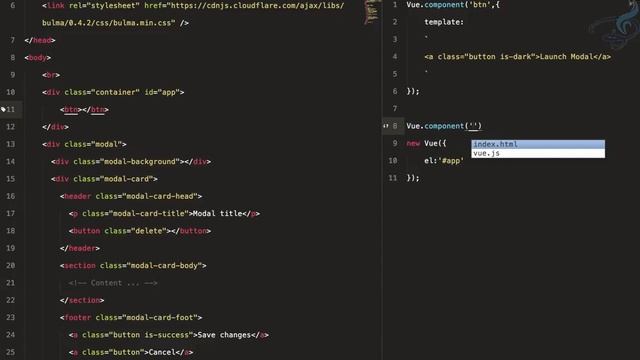The image size is (640, 360).
Task: Click the minimap thumbnail of the HTML file
Action: tap(371, 12)
